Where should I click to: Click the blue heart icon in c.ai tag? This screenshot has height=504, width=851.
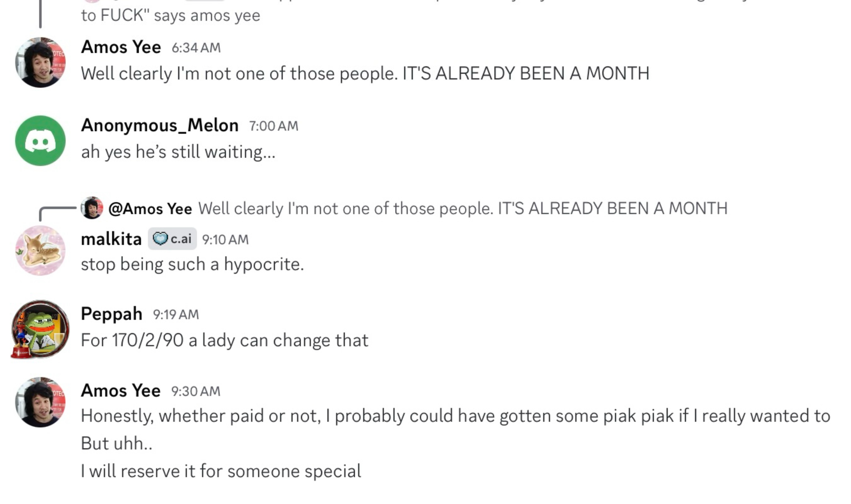click(x=160, y=239)
